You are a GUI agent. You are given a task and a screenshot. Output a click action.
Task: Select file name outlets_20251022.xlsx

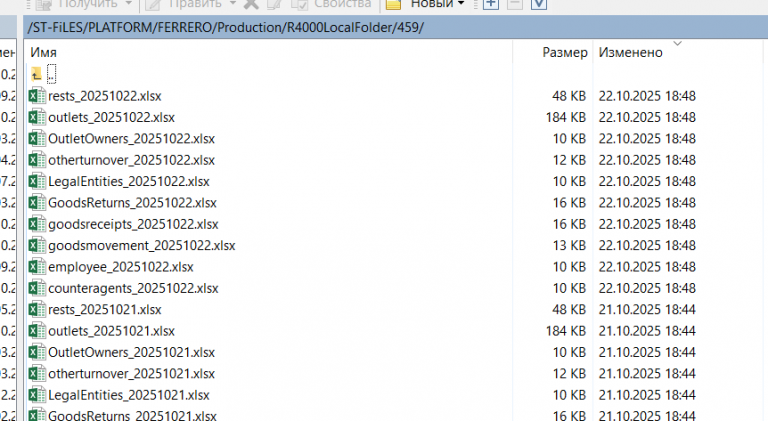click(x=111, y=117)
